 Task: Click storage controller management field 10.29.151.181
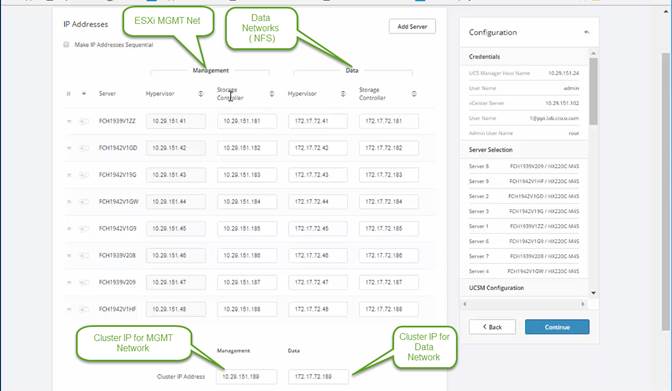click(247, 121)
